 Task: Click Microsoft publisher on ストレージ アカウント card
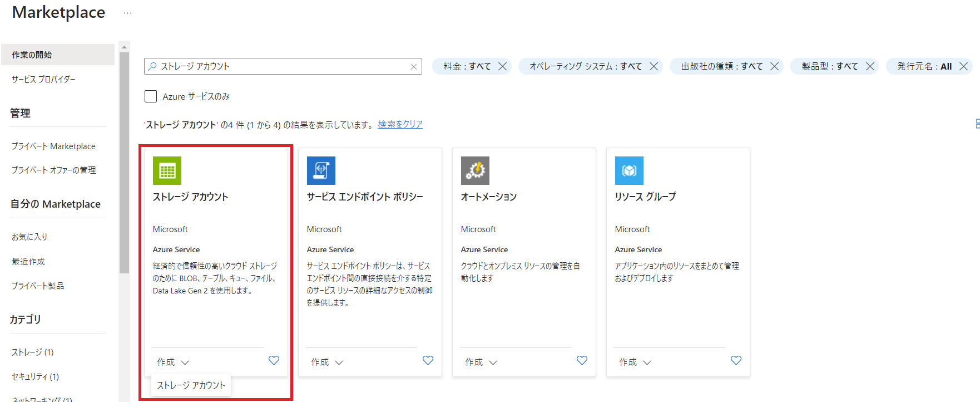pyautogui.click(x=170, y=229)
